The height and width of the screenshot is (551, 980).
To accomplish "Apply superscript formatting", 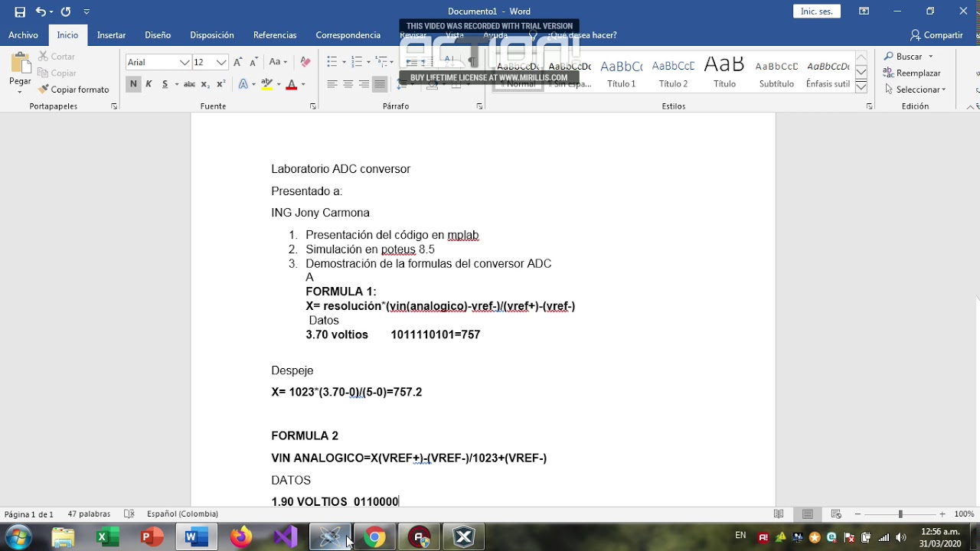I will pos(220,84).
